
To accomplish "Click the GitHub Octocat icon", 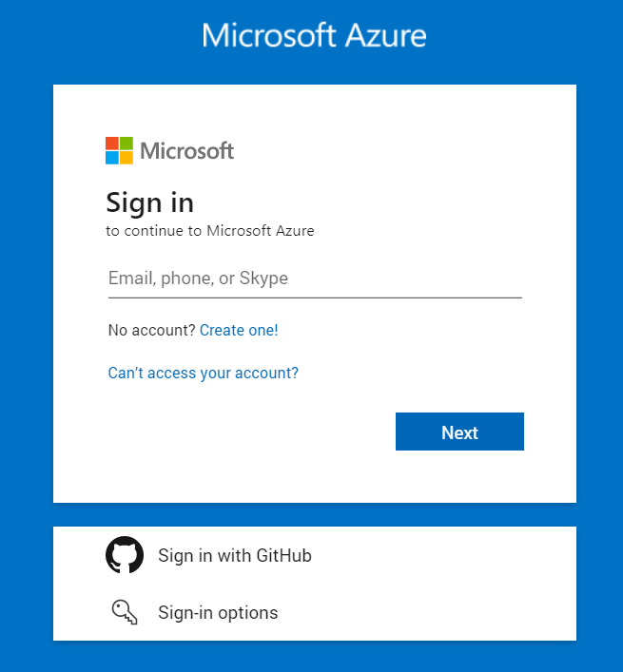I will click(125, 554).
